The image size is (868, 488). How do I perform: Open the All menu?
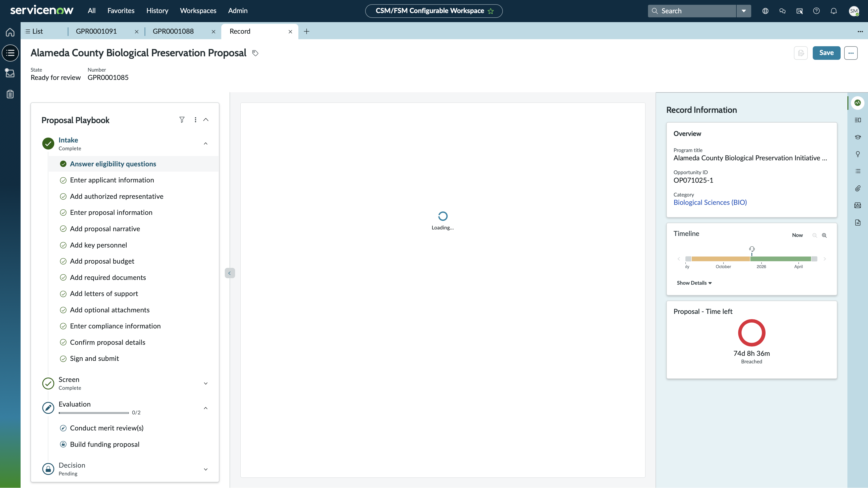[x=91, y=11]
